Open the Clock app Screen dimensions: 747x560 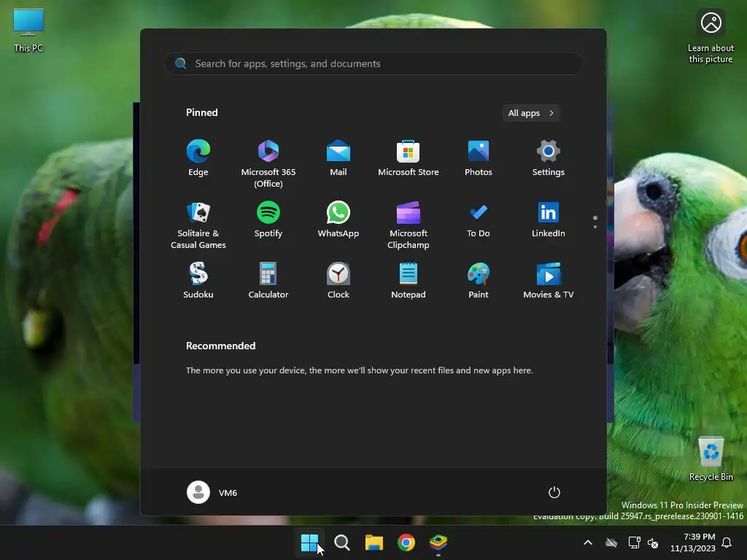tap(338, 281)
